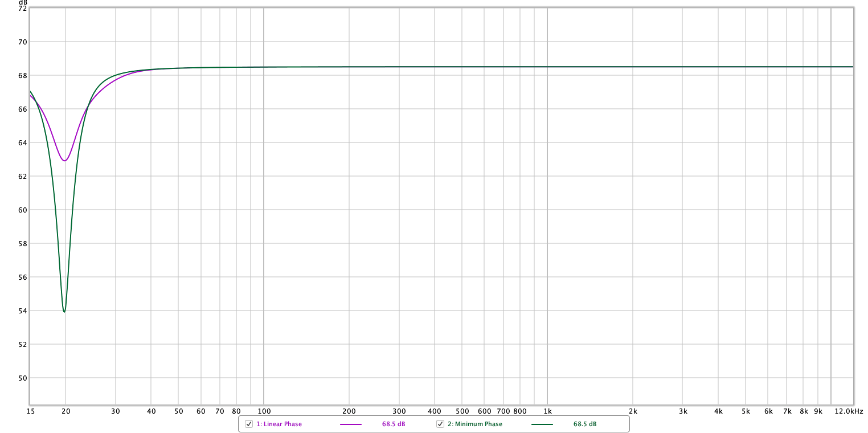Click the 15 Hz axis start label
This screenshot has height=433, width=868.
[x=30, y=411]
